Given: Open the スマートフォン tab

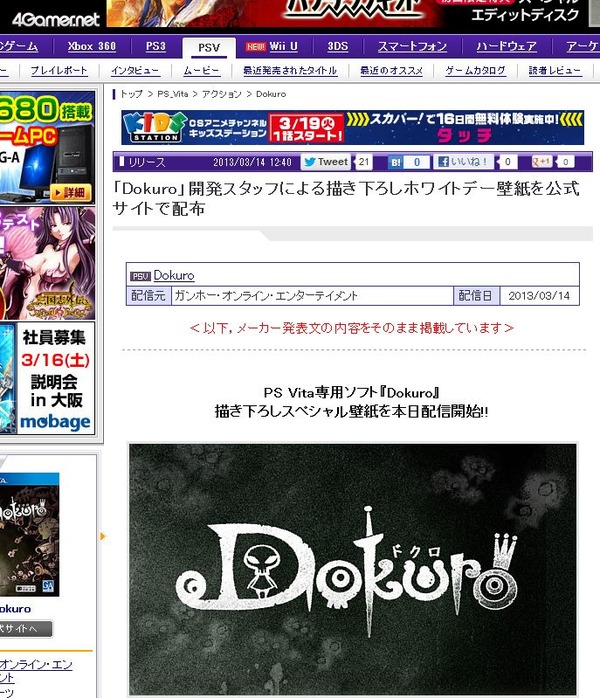Looking at the screenshot, I should pyautogui.click(x=412, y=46).
